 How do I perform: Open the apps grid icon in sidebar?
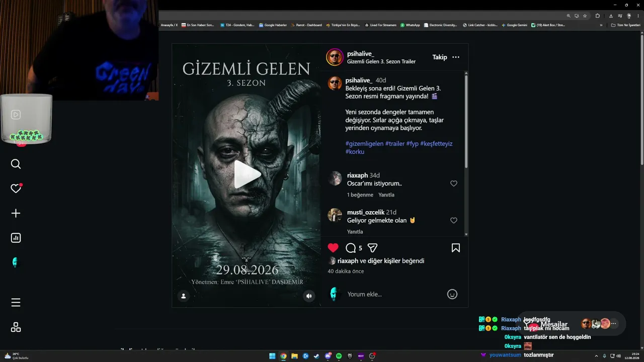16,327
